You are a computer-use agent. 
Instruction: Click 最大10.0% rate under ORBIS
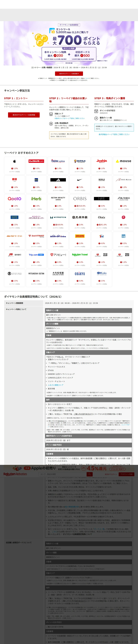pos(80,206)
